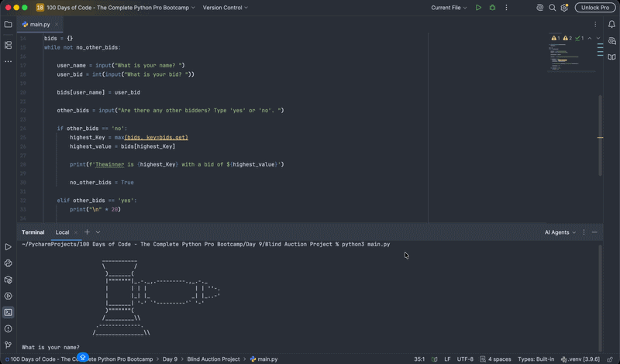Screen dimensions: 620x364
Task: Select the Local terminal tab
Action: pos(62,232)
